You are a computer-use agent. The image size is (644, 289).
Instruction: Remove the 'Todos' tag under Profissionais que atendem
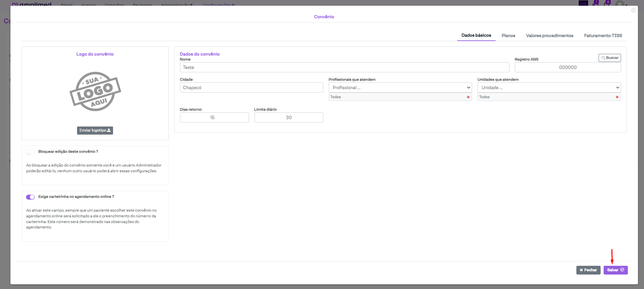coord(468,97)
